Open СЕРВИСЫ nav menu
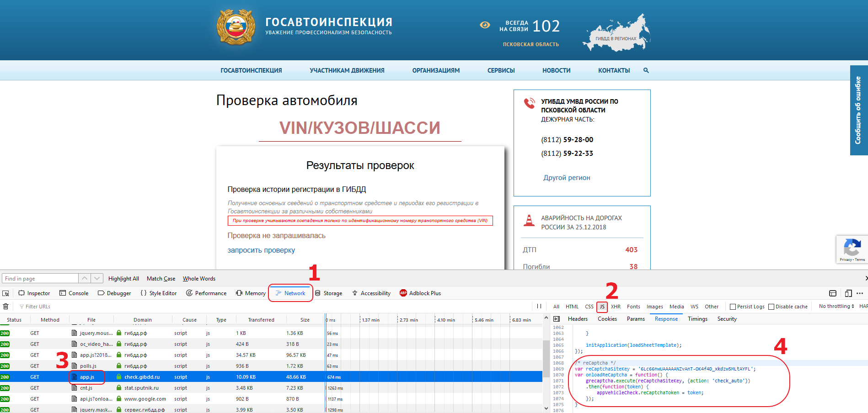 [501, 70]
